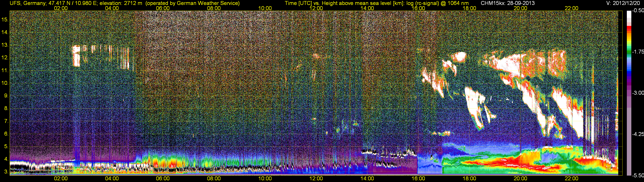The image size is (644, 182).
Task: Click the 16:00 label on the bottom time axis
Action: click(418, 179)
